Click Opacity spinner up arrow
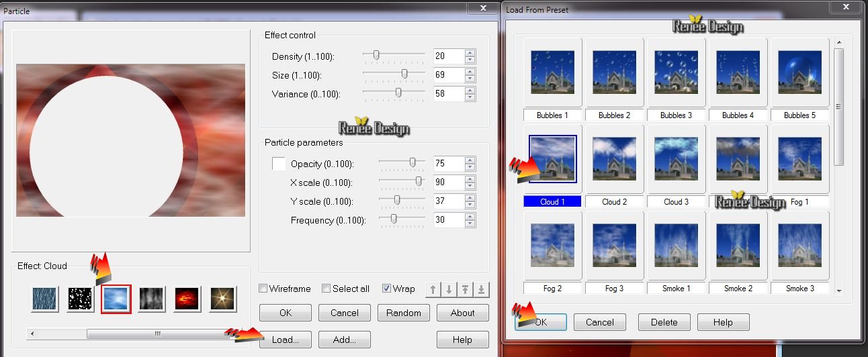868x357 pixels. [470, 160]
